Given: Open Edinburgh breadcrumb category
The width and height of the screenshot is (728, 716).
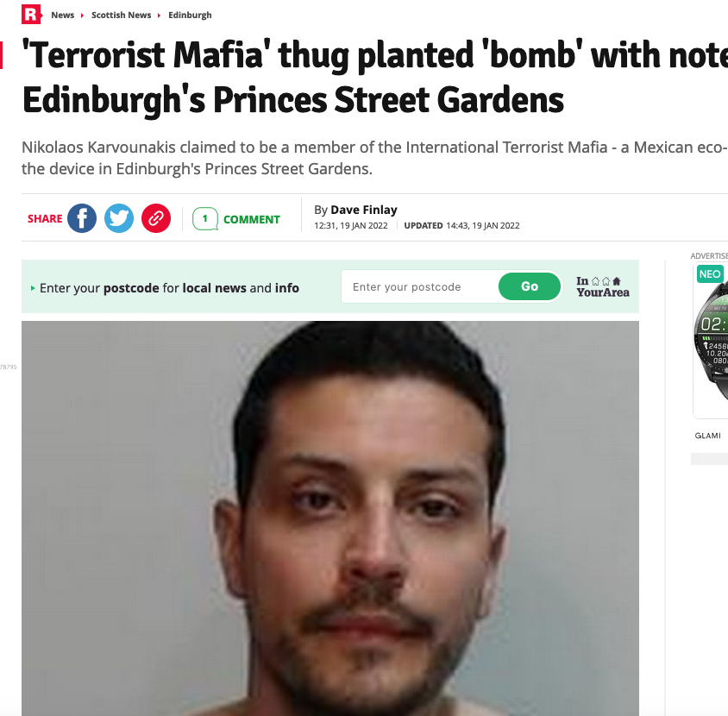Looking at the screenshot, I should (x=190, y=15).
